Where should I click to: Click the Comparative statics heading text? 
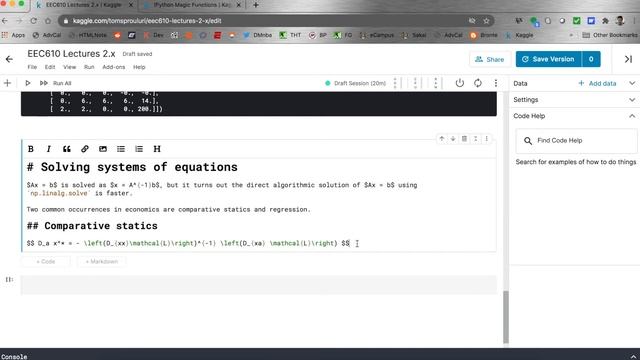pos(101,226)
